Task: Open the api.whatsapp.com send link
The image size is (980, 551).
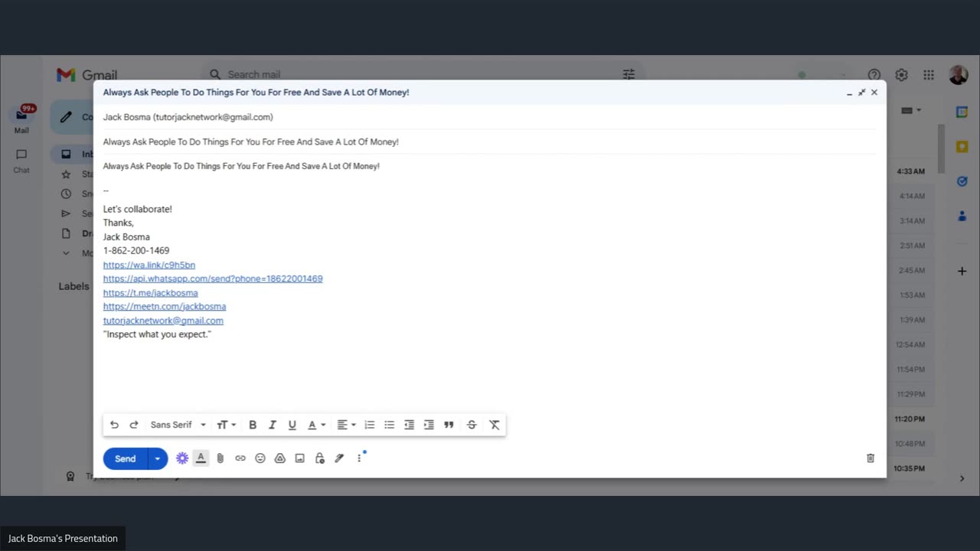Action: coord(213,279)
